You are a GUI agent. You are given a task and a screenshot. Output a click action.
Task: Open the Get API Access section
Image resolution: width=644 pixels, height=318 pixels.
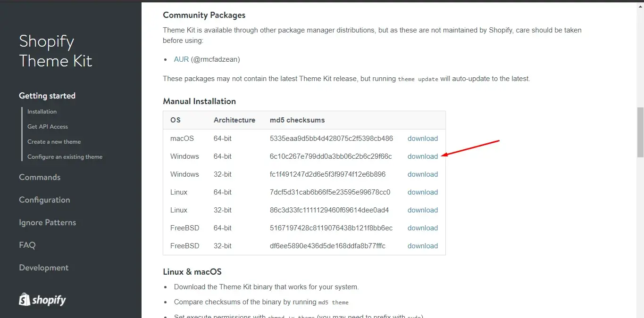pyautogui.click(x=48, y=127)
